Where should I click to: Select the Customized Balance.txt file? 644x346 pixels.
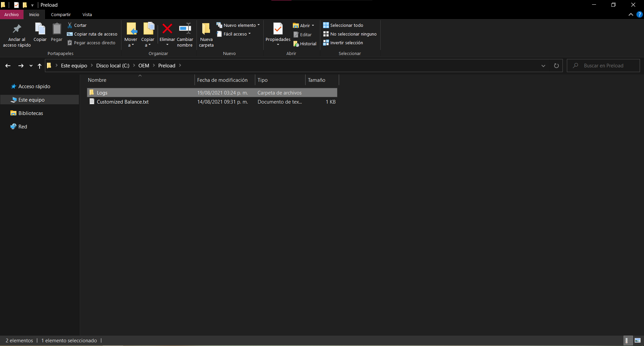pos(212,102)
